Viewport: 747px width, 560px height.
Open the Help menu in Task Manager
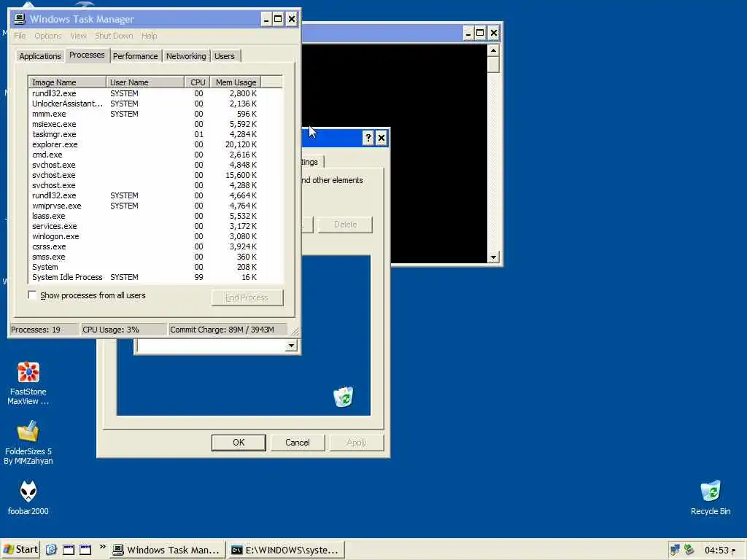tap(149, 36)
